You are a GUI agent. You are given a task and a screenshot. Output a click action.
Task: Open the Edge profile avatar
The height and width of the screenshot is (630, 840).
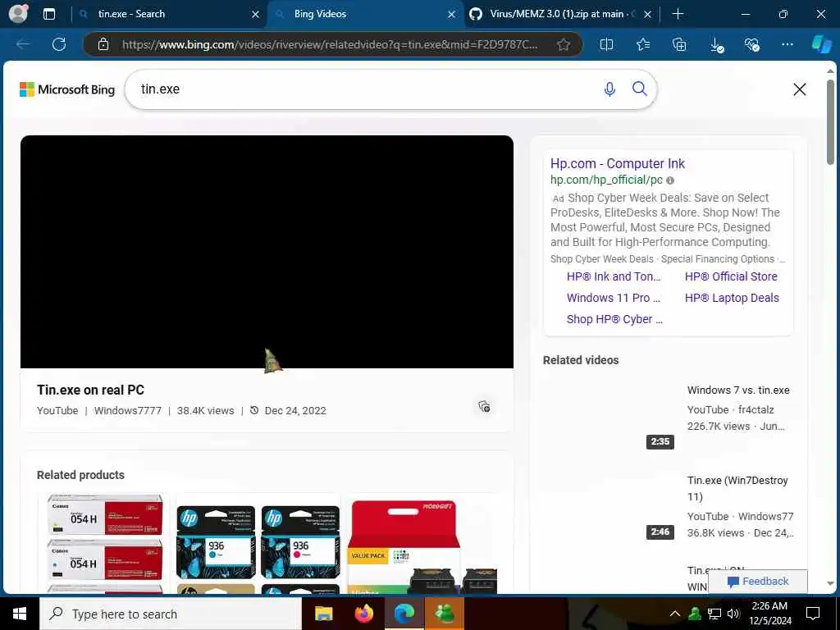pyautogui.click(x=19, y=13)
